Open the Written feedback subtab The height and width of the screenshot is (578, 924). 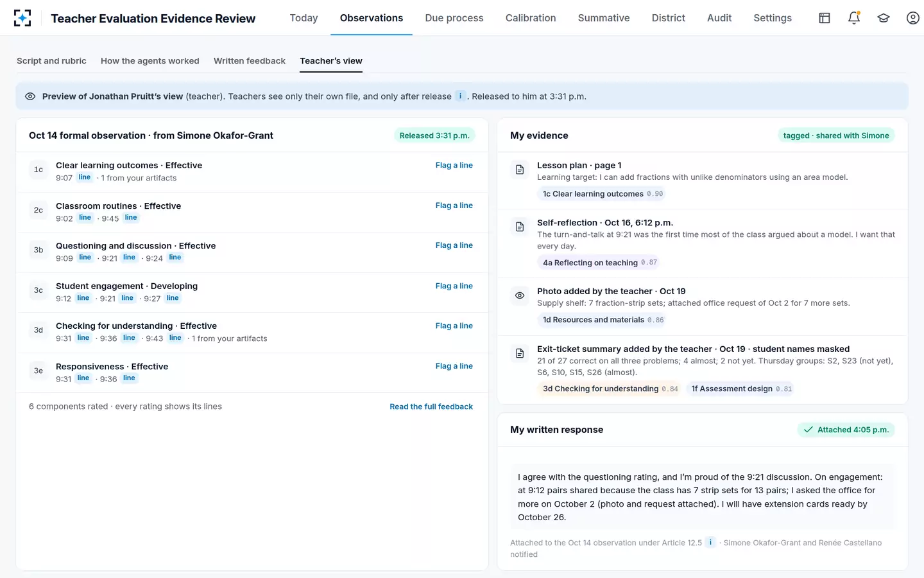[250, 61]
